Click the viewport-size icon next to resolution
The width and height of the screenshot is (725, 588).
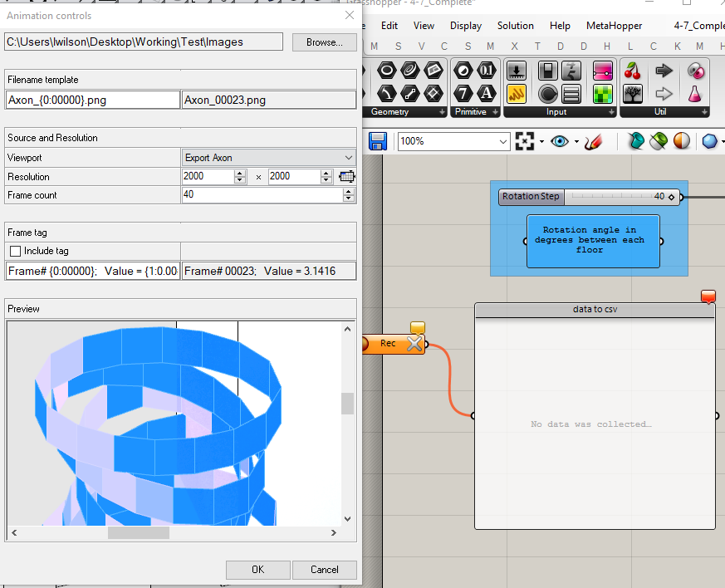point(347,176)
